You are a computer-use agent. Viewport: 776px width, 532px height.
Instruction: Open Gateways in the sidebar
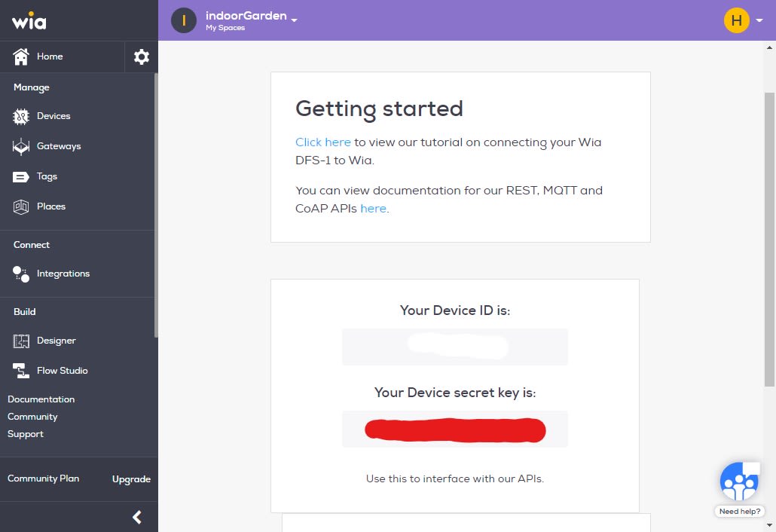[x=59, y=146]
